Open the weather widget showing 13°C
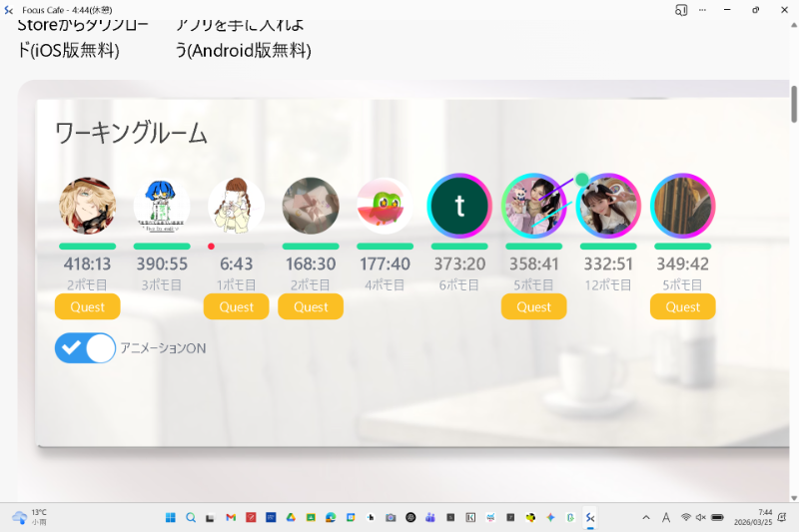The image size is (799, 532). pyautogui.click(x=30, y=517)
